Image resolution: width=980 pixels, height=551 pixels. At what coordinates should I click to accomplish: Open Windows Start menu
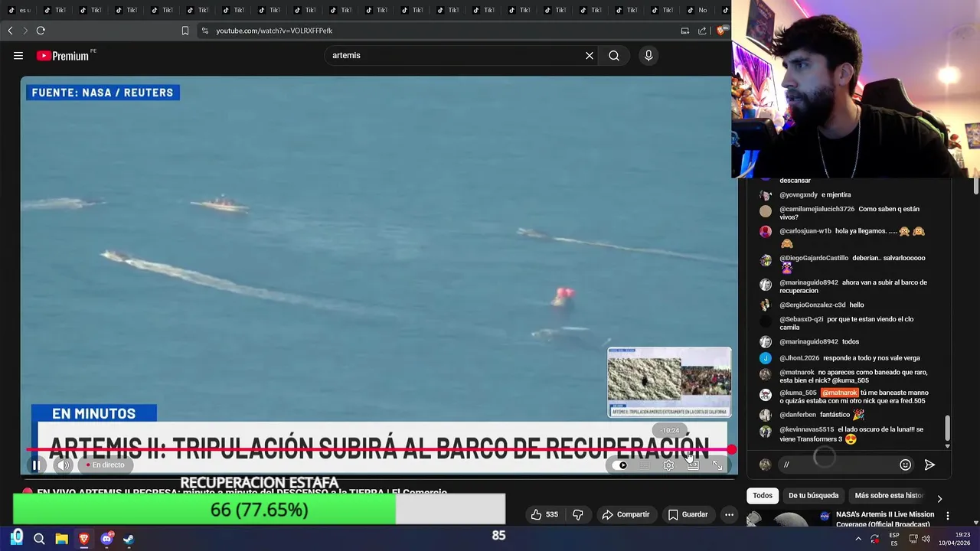point(16,538)
